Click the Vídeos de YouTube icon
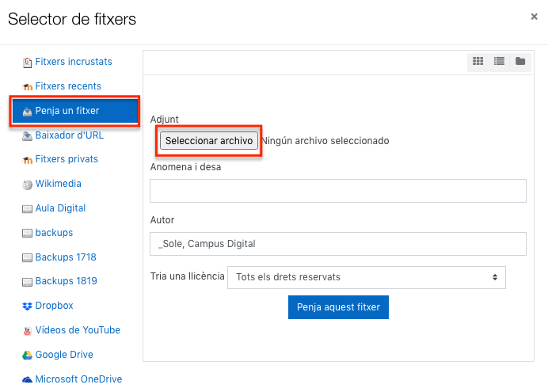The height and width of the screenshot is (392, 548). click(28, 330)
